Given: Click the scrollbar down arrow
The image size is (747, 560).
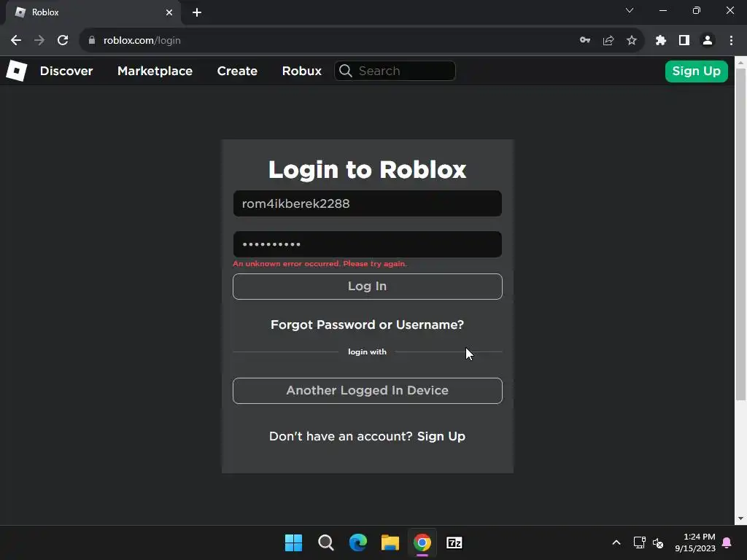Looking at the screenshot, I should 741,519.
